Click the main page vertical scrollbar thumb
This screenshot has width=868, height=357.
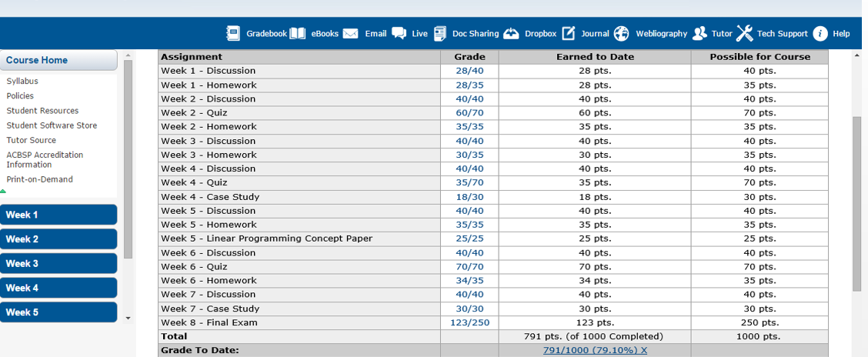pyautogui.click(x=858, y=204)
